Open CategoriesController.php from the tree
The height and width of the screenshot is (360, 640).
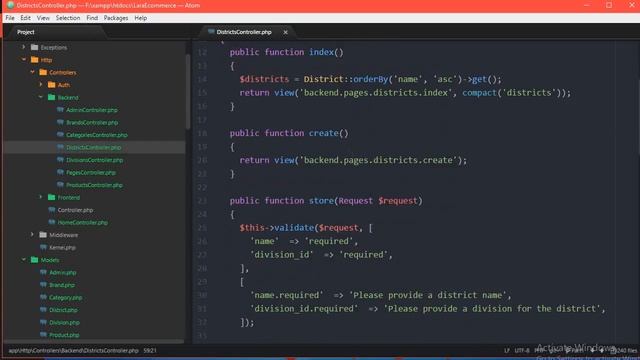97,135
